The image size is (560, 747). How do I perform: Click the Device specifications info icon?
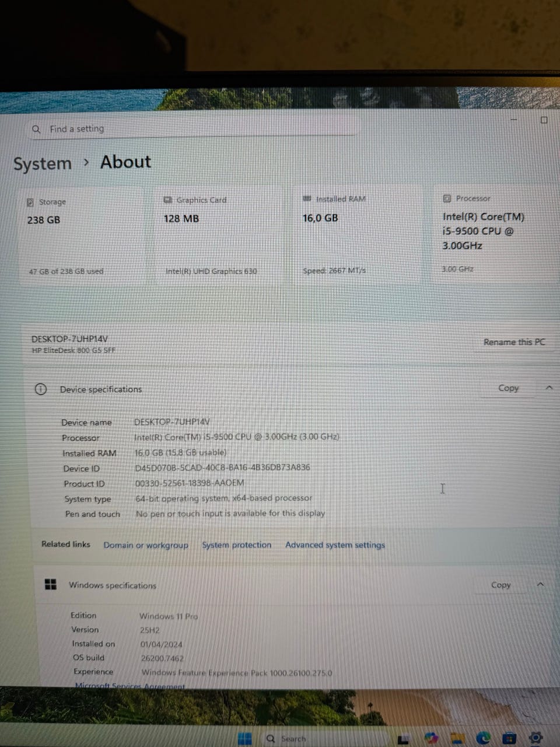tap(41, 389)
